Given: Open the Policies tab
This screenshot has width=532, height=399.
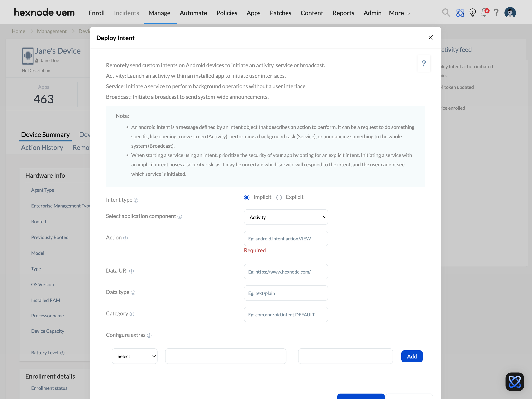Looking at the screenshot, I should [226, 13].
